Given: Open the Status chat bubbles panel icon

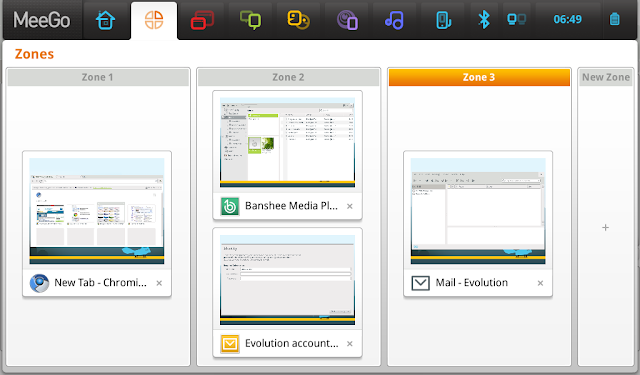Looking at the screenshot, I should pos(250,20).
